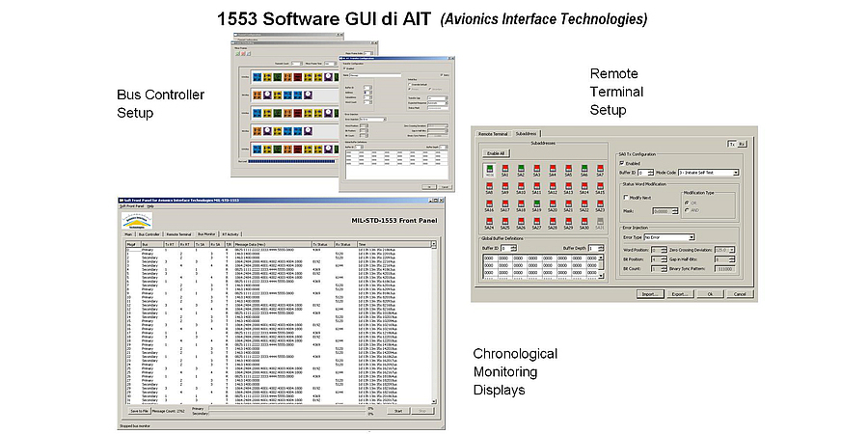The height and width of the screenshot is (434, 868).
Task: Select the SA15 subaddress icon
Action: 600,188
